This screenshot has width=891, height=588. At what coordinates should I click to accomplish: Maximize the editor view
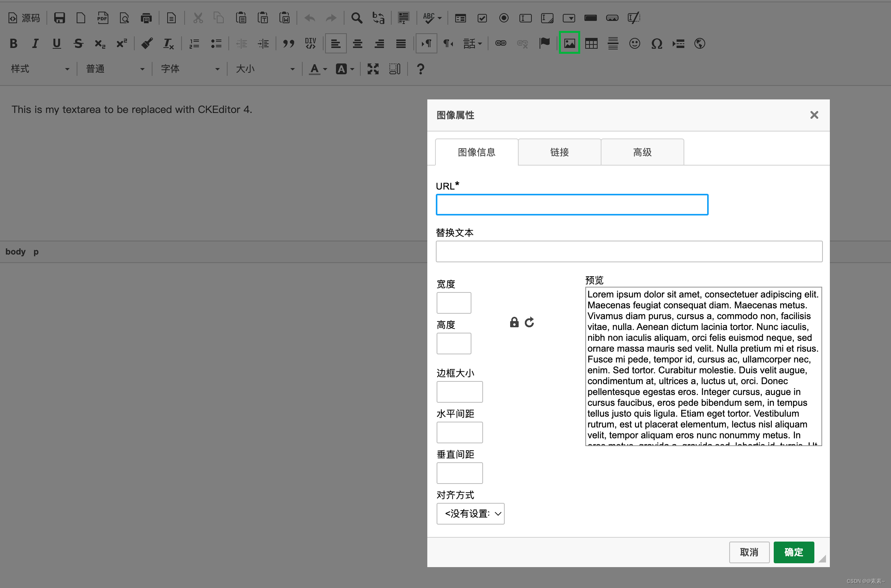(373, 68)
